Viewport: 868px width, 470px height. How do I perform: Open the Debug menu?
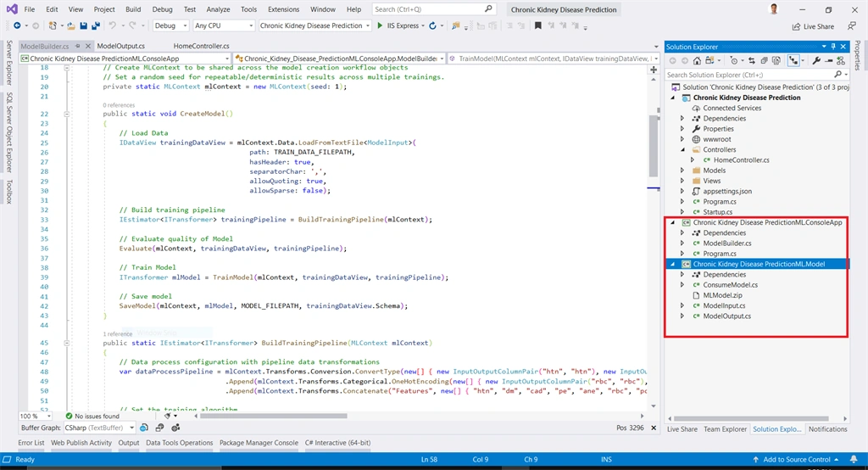(x=162, y=9)
